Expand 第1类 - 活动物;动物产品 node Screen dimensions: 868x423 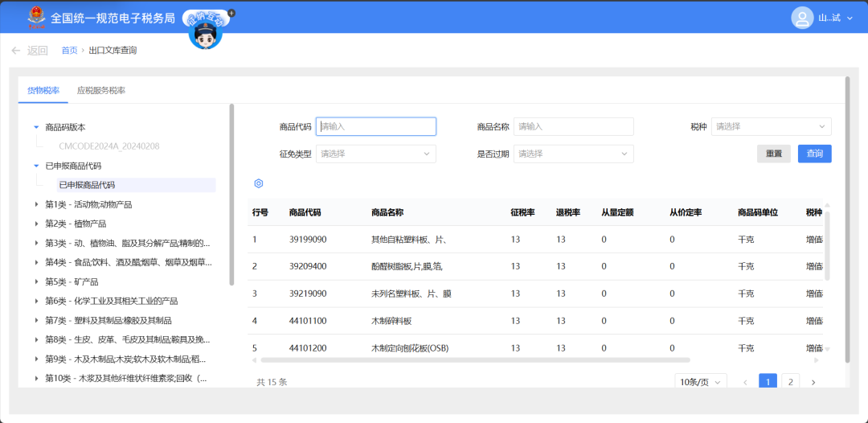(x=36, y=204)
